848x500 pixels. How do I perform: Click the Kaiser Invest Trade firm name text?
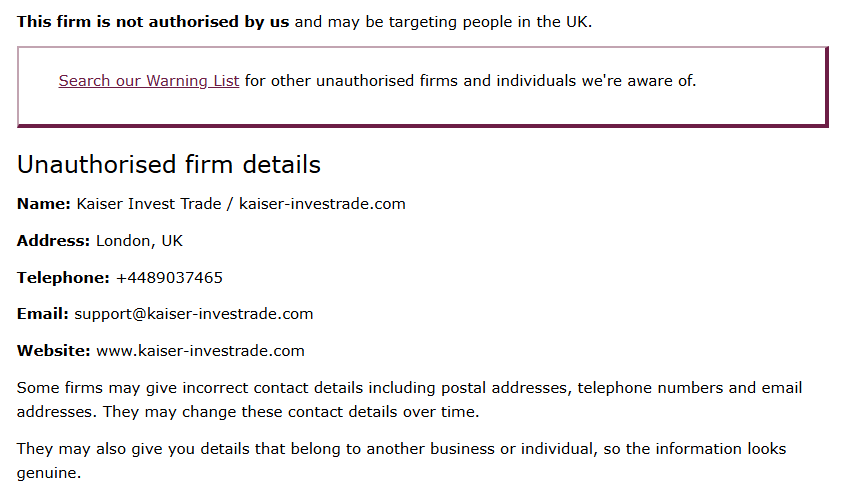(149, 204)
